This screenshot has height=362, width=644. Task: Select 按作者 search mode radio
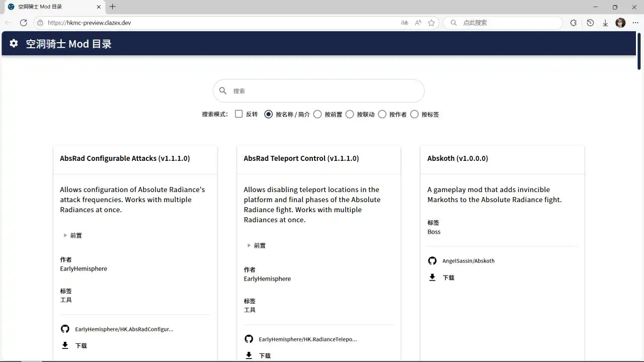tap(382, 114)
